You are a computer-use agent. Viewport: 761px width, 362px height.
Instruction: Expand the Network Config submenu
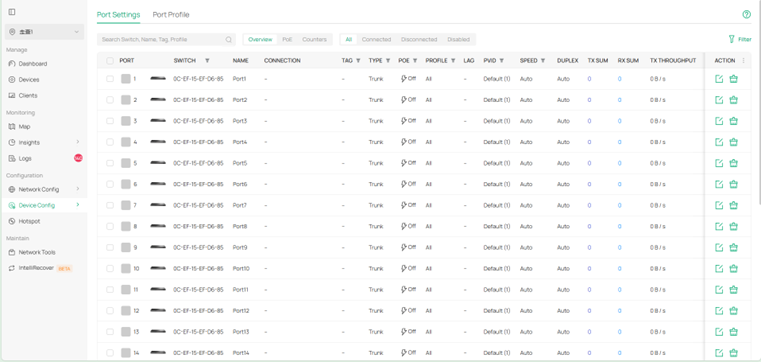(x=77, y=189)
